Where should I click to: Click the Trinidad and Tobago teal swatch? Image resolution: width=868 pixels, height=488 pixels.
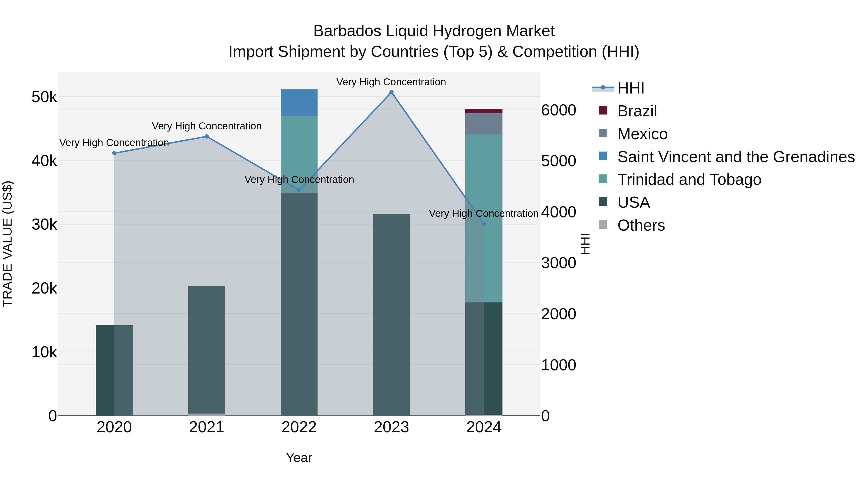[603, 179]
